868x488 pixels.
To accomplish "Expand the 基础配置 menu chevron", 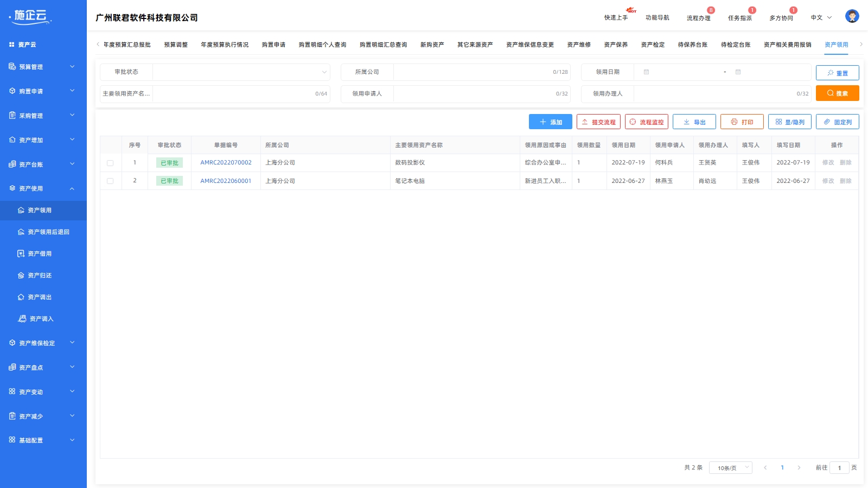I will click(x=72, y=440).
